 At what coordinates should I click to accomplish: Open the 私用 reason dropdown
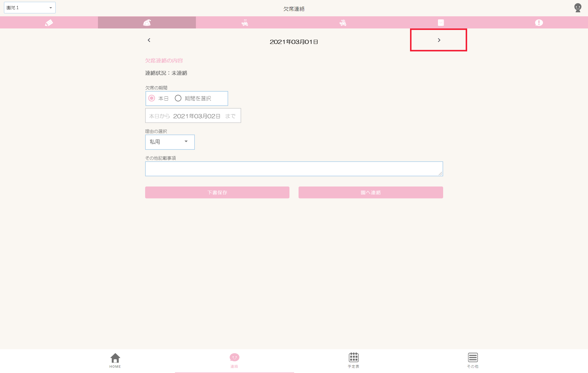170,142
